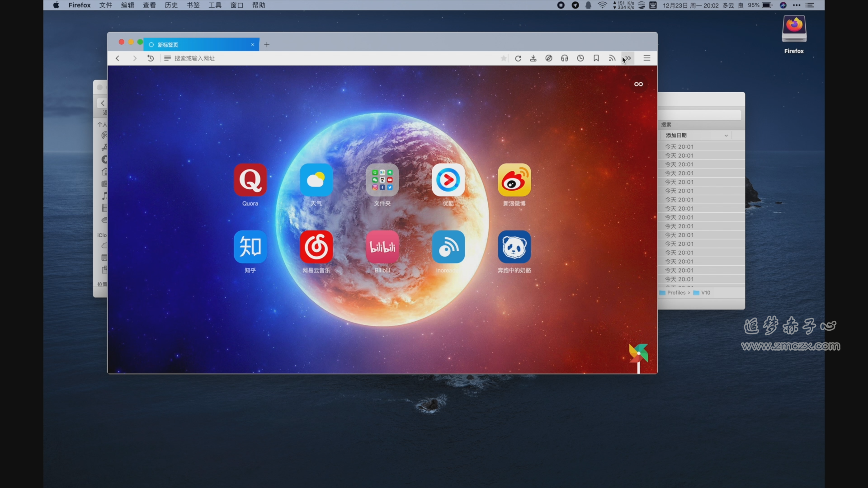
Task: Open the 天气 weather tile
Action: 316,180
